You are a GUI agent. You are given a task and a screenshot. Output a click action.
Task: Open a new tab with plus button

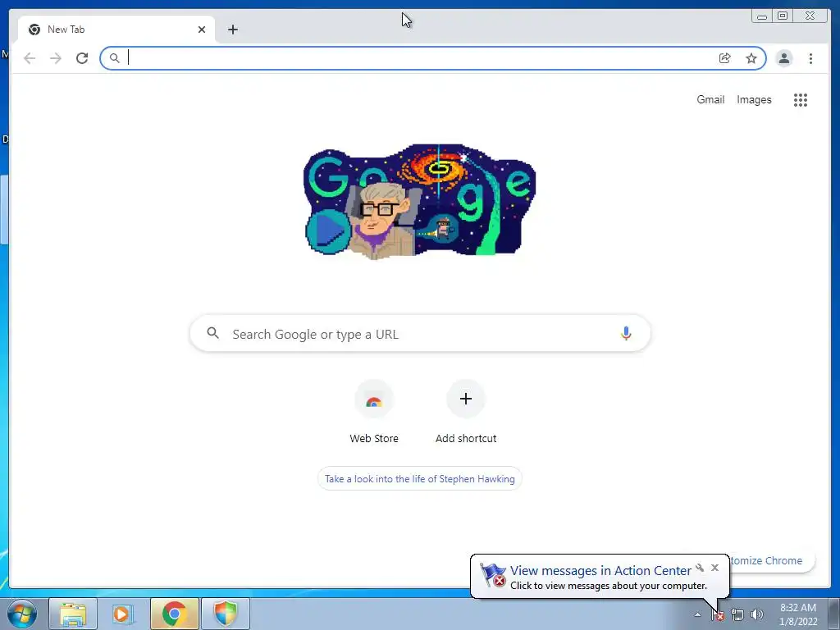(232, 30)
